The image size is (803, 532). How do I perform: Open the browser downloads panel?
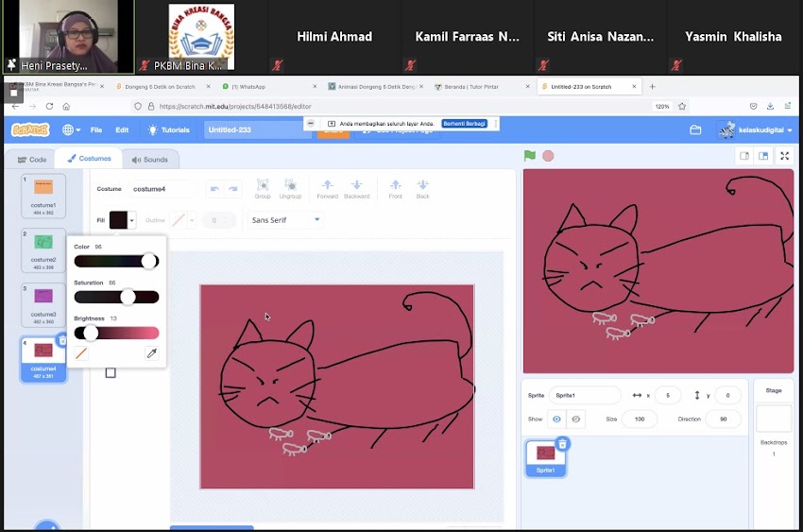pos(770,106)
